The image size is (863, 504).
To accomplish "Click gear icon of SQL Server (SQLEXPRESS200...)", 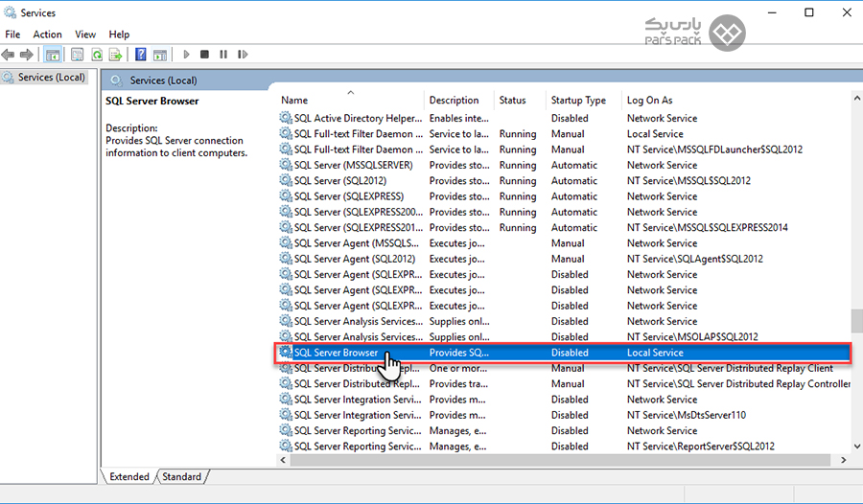I will (286, 212).
